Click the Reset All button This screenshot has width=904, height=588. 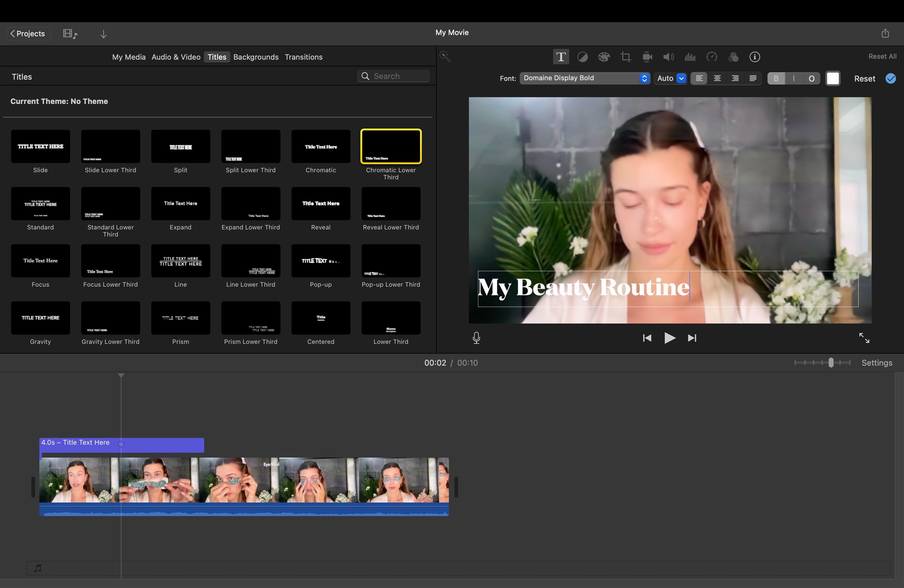882,56
